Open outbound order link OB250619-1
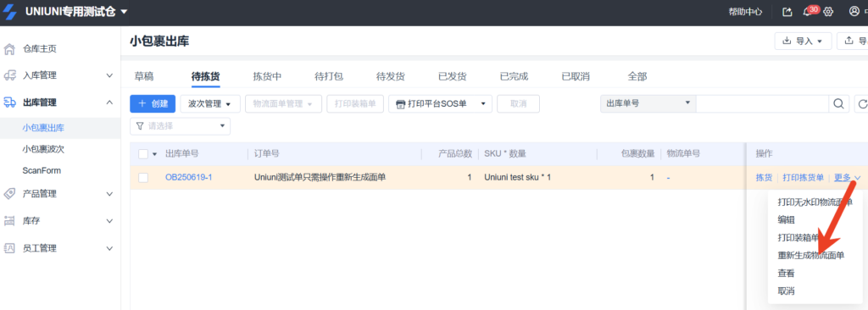 [x=189, y=178]
